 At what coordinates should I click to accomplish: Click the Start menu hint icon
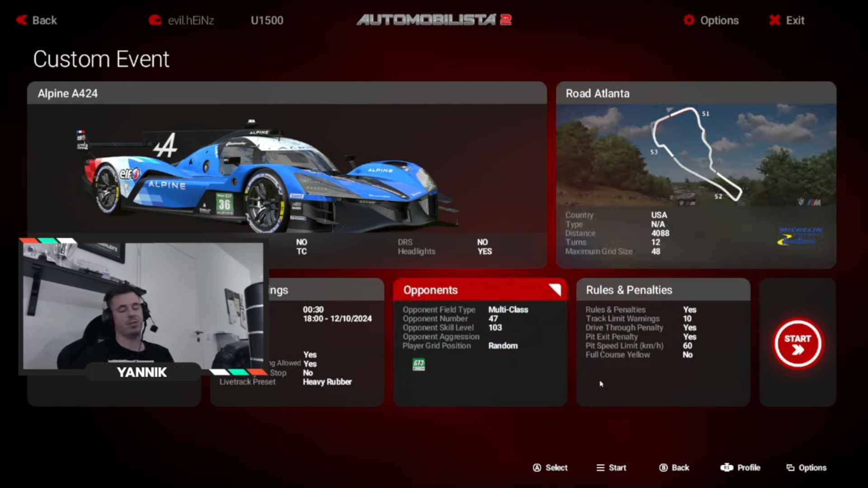click(600, 468)
